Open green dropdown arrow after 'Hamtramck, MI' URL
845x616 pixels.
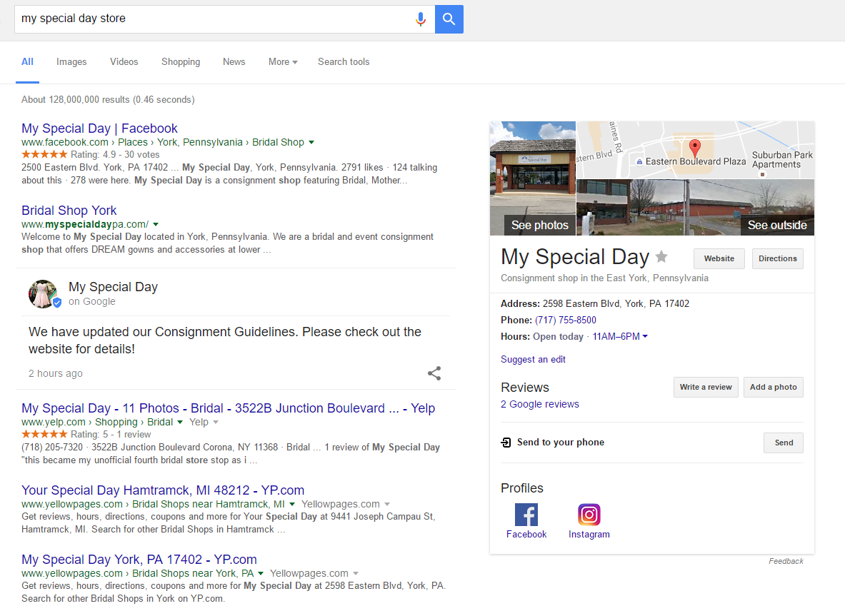point(292,504)
